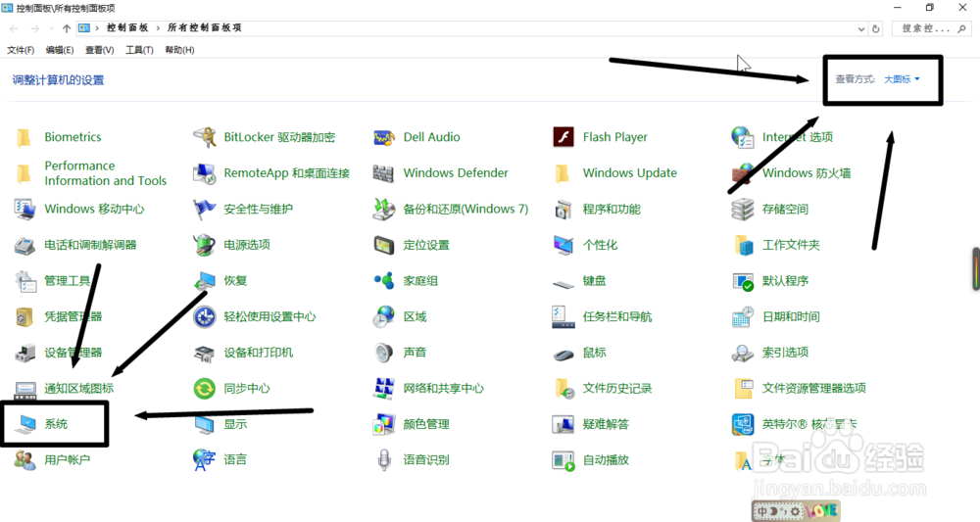Open the 英特尔 核芯显卡 icon

click(743, 424)
